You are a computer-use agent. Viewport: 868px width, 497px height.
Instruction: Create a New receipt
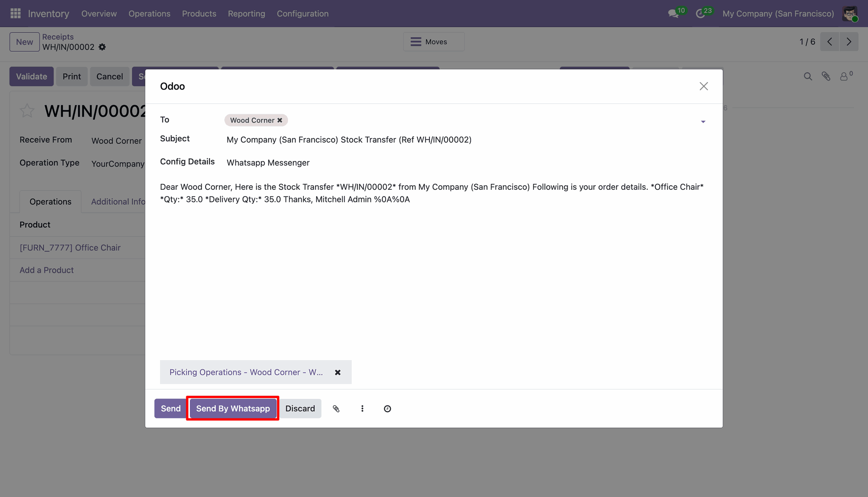(24, 42)
